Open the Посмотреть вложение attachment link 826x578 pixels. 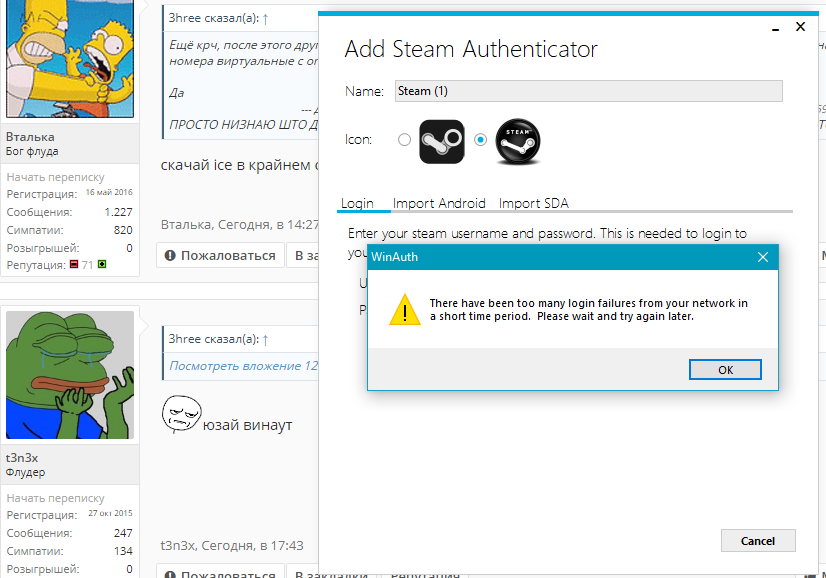pos(244,366)
